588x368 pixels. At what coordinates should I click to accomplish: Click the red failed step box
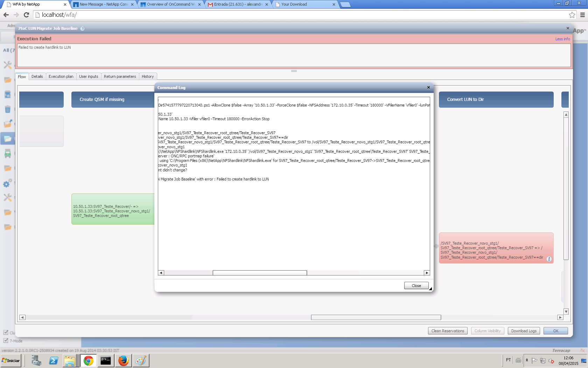[x=496, y=248]
